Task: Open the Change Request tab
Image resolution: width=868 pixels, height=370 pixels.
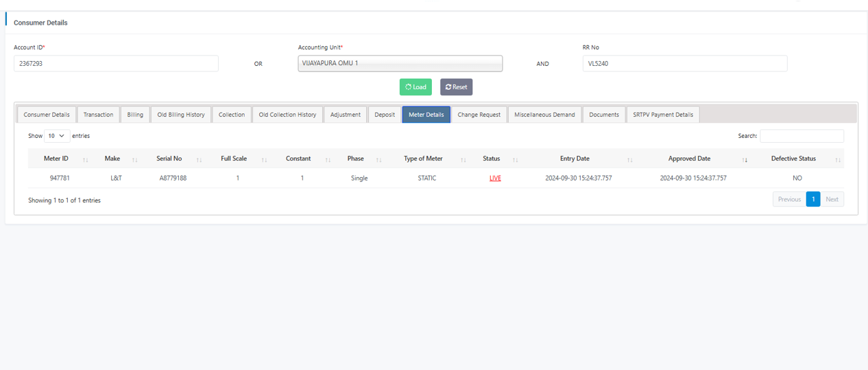Action: tap(479, 115)
